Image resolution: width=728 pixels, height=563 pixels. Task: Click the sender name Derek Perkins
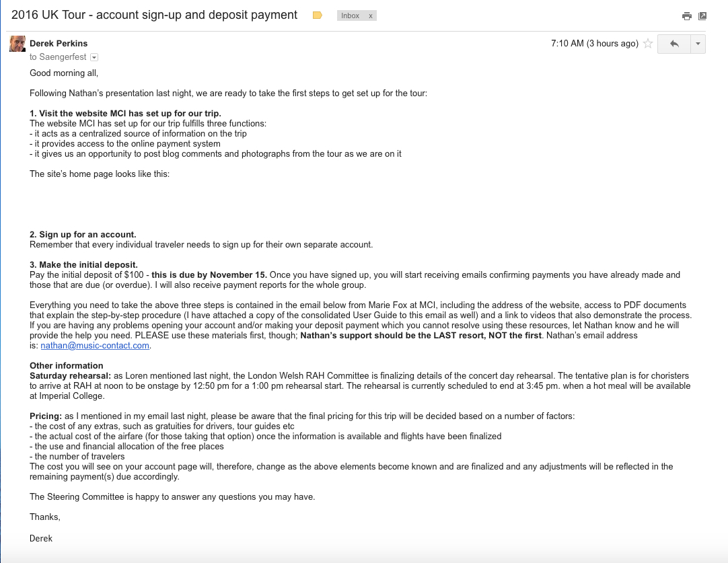(x=59, y=44)
